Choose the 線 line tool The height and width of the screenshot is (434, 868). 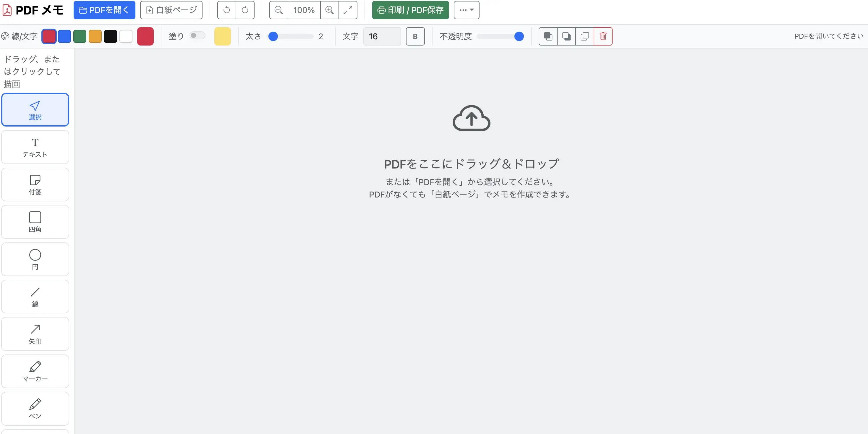(x=35, y=297)
